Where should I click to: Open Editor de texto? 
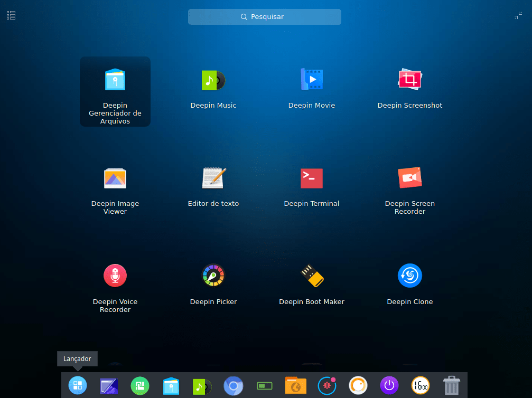click(x=213, y=178)
